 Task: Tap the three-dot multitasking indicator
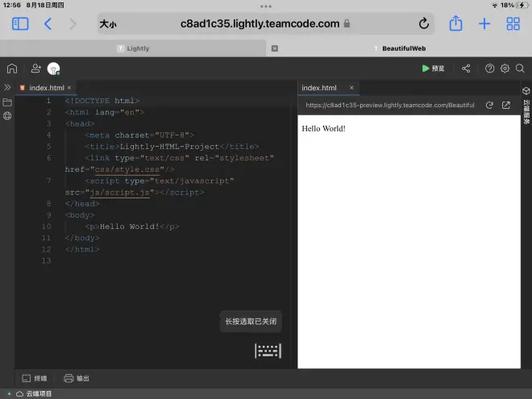(266, 6)
